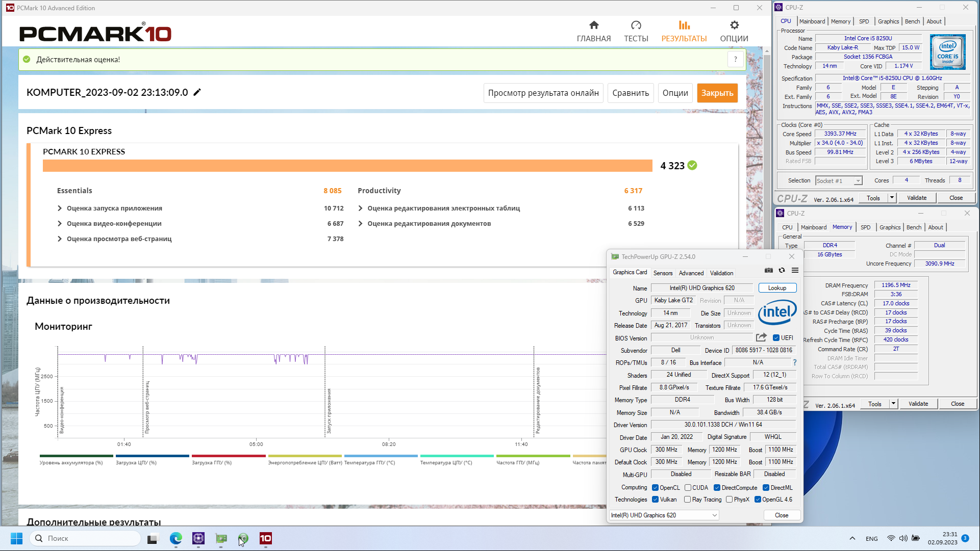Click the orange Закрыть button

717,93
